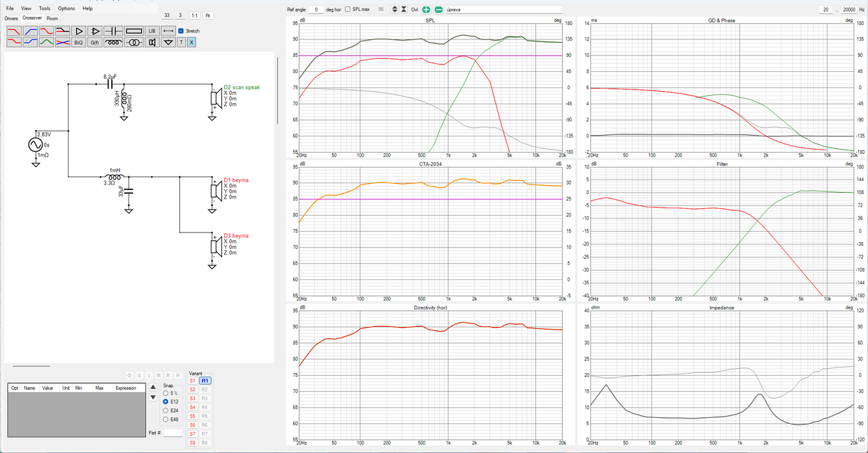
Task: Add a G(f) transfer function block
Action: [x=95, y=42]
